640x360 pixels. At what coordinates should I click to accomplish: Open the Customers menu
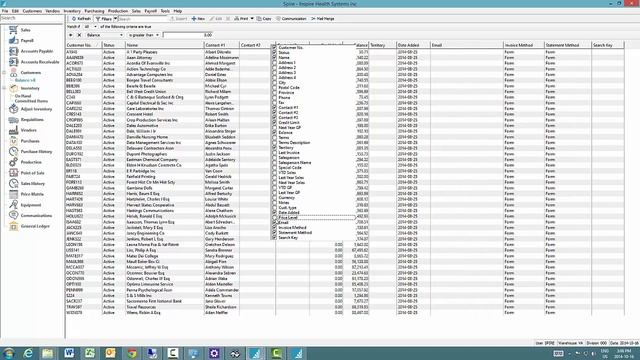click(x=32, y=11)
